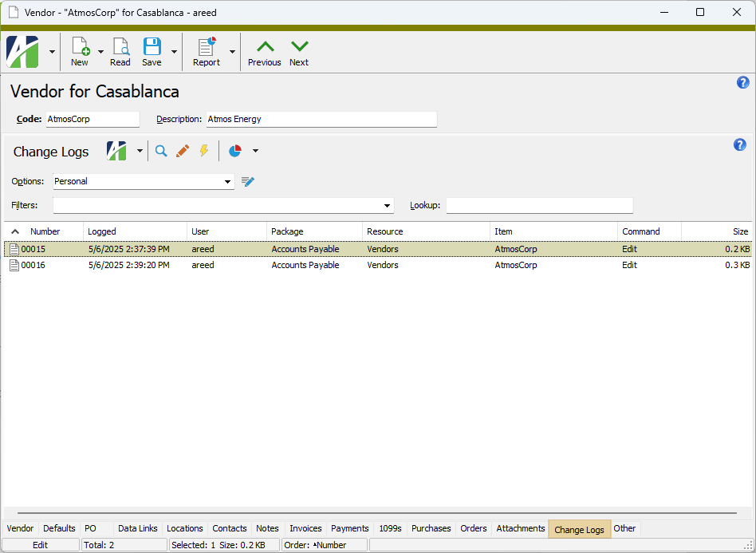The width and height of the screenshot is (756, 553).
Task: Open the Filters dropdown list
Action: [387, 206]
